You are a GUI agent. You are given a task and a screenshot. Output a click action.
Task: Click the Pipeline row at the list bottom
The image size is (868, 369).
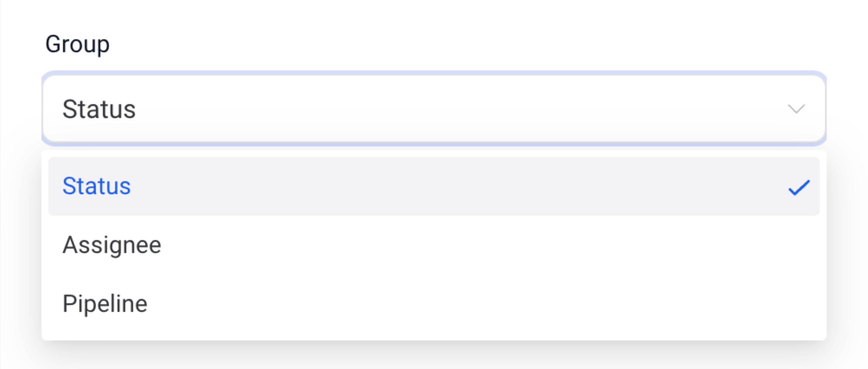434,304
